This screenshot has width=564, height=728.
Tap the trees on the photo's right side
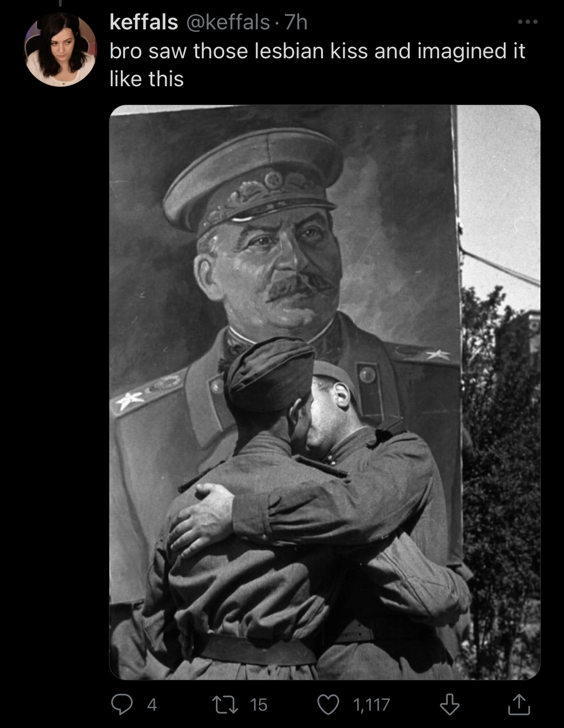click(x=501, y=482)
